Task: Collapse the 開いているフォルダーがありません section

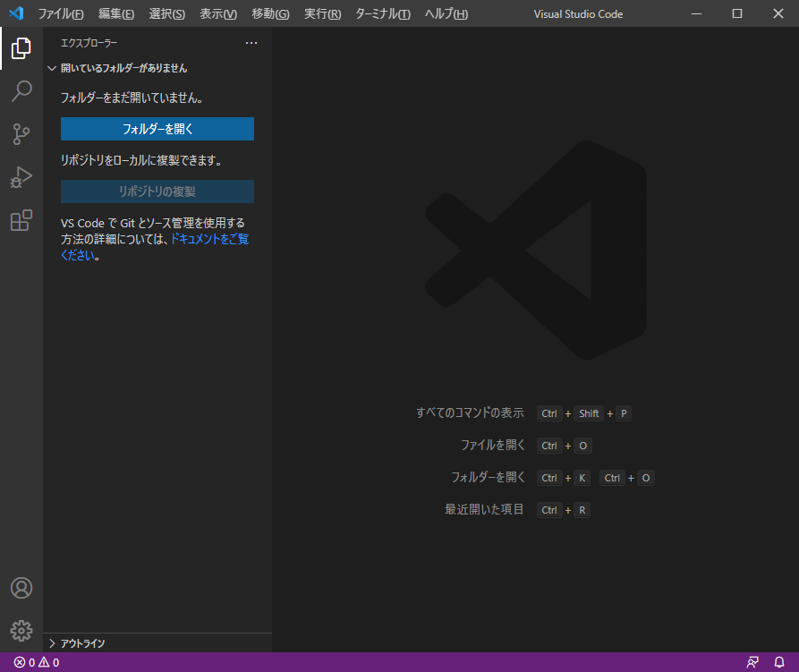Action: tap(123, 68)
